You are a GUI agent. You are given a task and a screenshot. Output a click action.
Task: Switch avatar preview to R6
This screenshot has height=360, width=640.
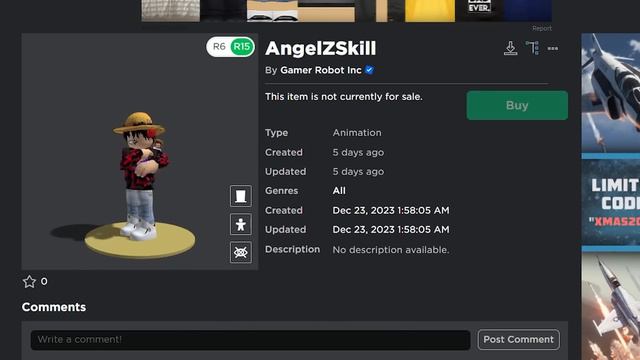[219, 47]
